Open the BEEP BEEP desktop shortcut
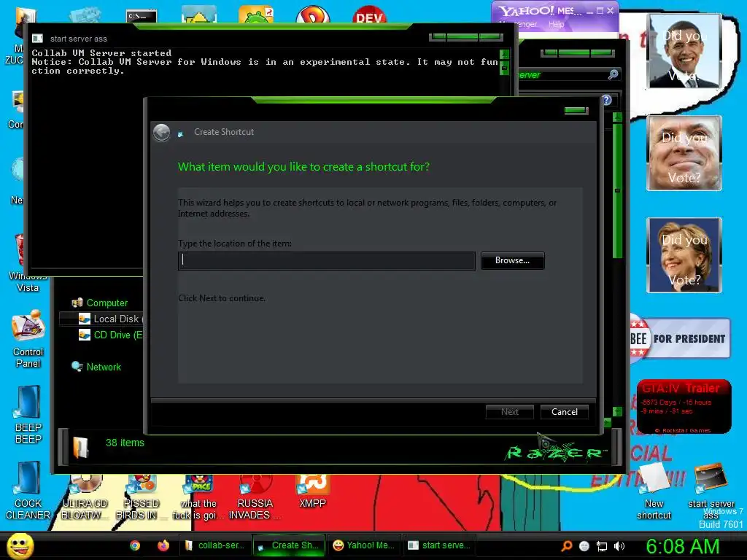747x560 pixels. pos(28,415)
